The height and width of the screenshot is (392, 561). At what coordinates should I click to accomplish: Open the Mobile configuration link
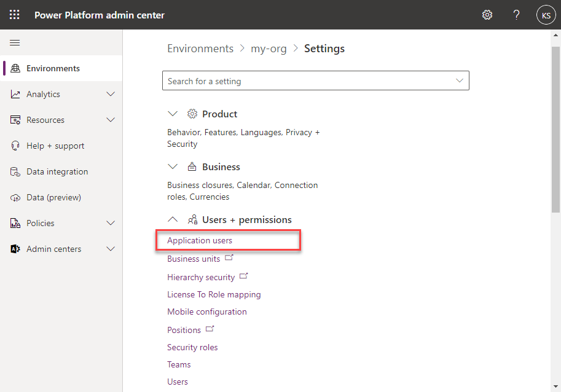point(207,312)
